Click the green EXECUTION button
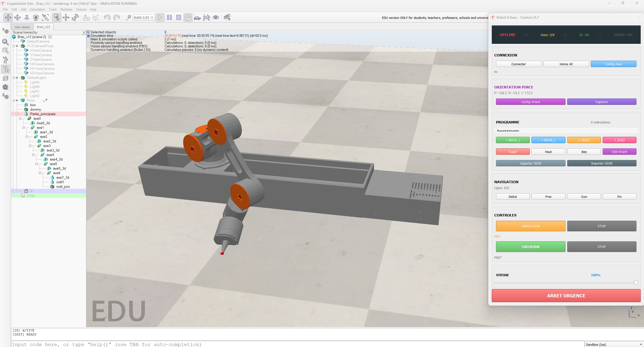 (x=531, y=247)
